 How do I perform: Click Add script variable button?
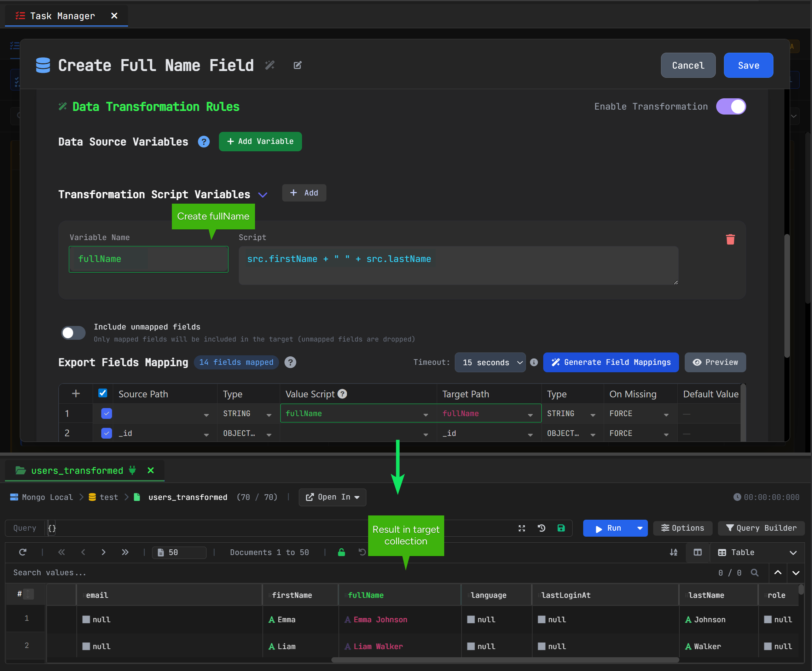[x=304, y=193]
